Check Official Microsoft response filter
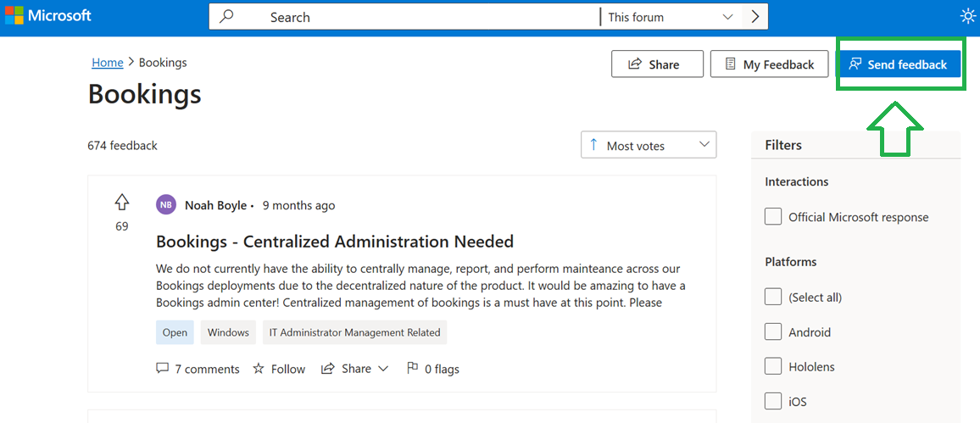This screenshot has width=980, height=423. [x=773, y=217]
